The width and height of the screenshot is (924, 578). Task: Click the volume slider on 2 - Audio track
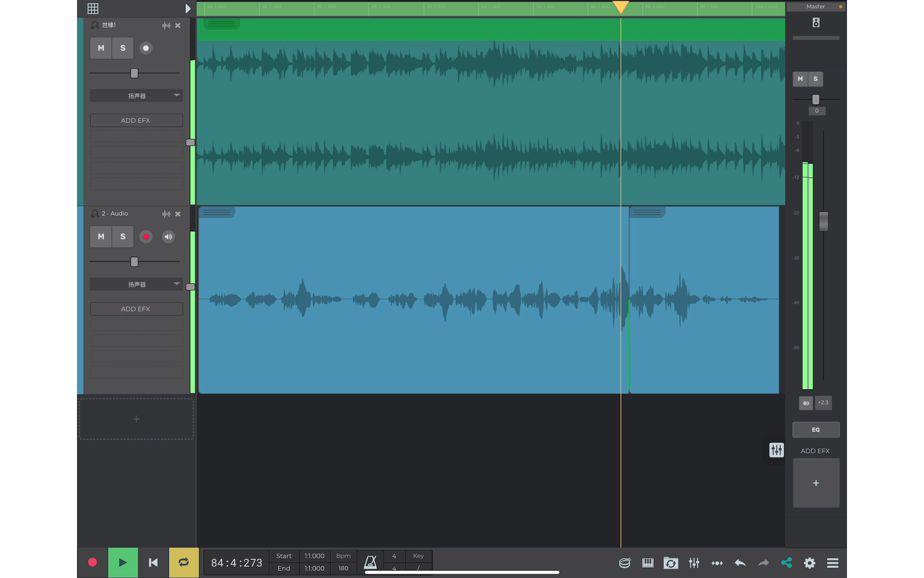134,262
